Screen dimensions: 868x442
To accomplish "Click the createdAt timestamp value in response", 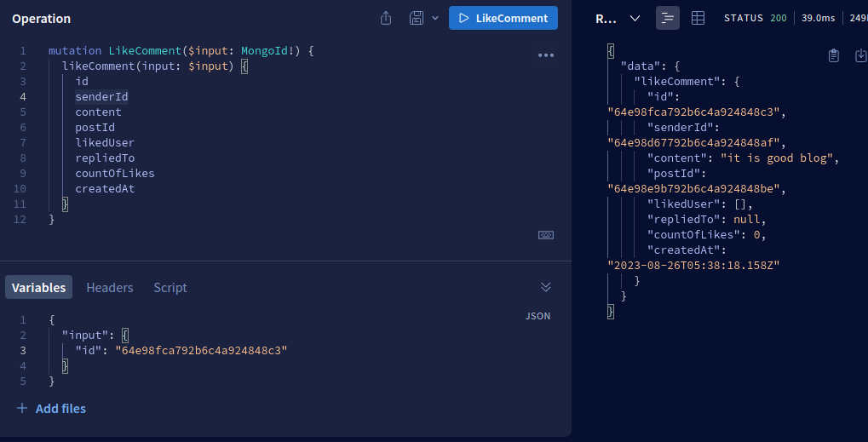I will (x=693, y=266).
